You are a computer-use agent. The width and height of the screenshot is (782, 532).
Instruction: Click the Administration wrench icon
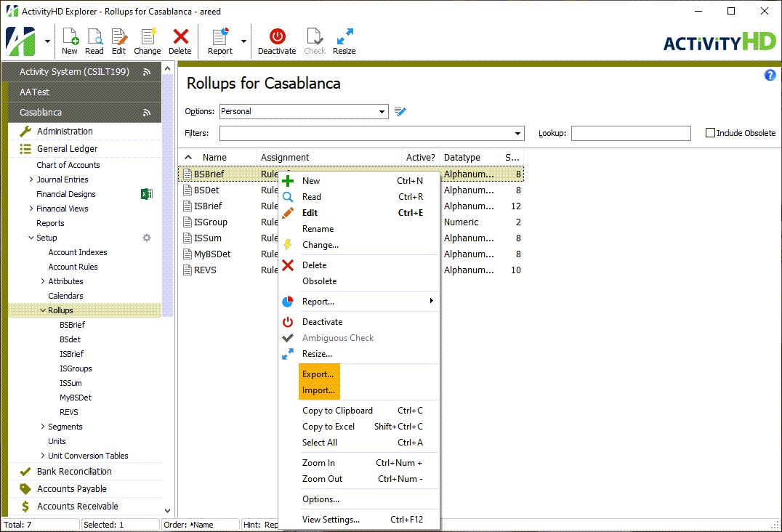coord(25,131)
